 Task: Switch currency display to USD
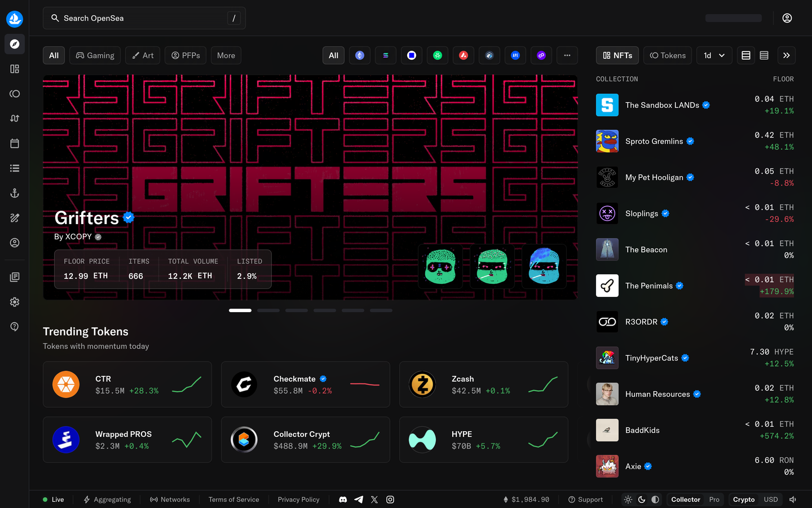tap(771, 500)
